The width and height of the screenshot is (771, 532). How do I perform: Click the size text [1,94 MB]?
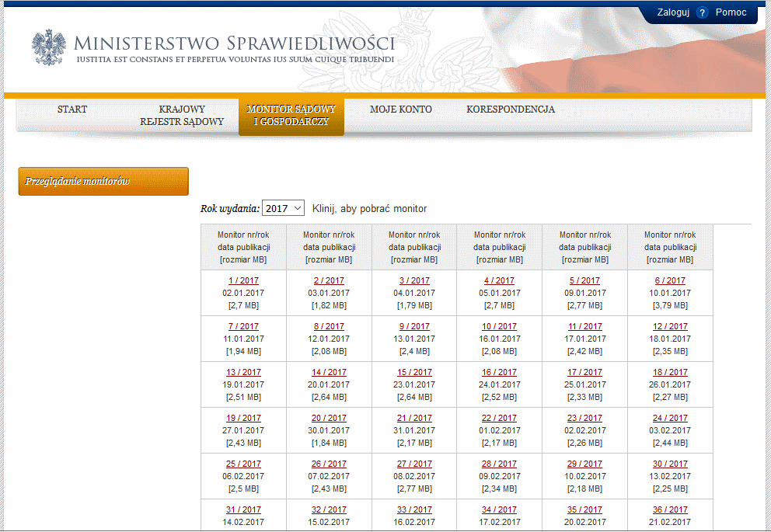coord(243,352)
